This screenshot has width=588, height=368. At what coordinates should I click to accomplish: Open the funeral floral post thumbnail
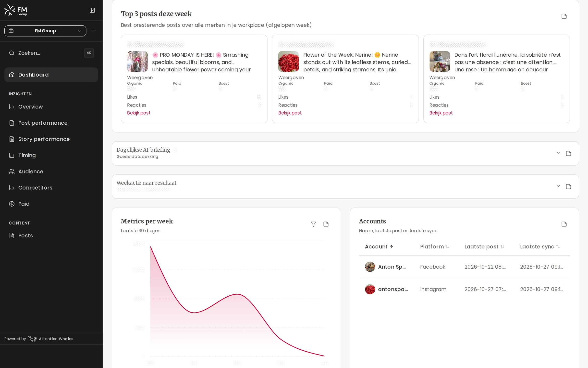pos(440,61)
